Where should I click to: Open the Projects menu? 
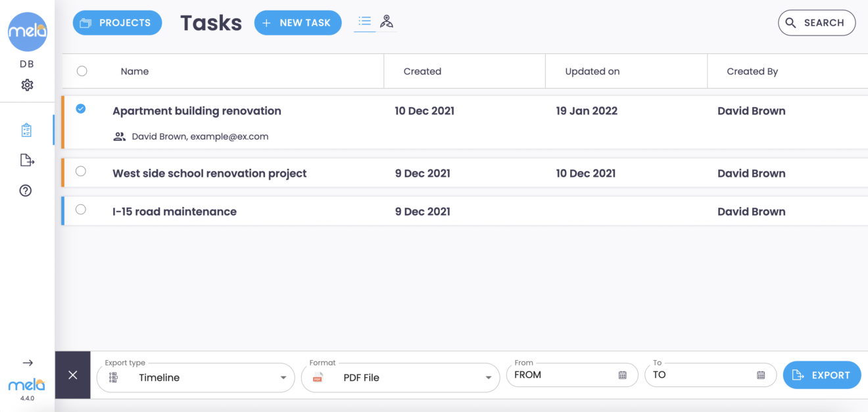pyautogui.click(x=117, y=22)
